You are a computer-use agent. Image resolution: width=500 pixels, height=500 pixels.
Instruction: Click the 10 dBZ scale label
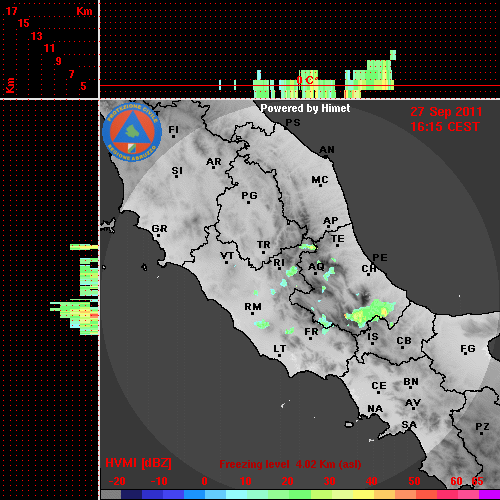click(x=246, y=481)
